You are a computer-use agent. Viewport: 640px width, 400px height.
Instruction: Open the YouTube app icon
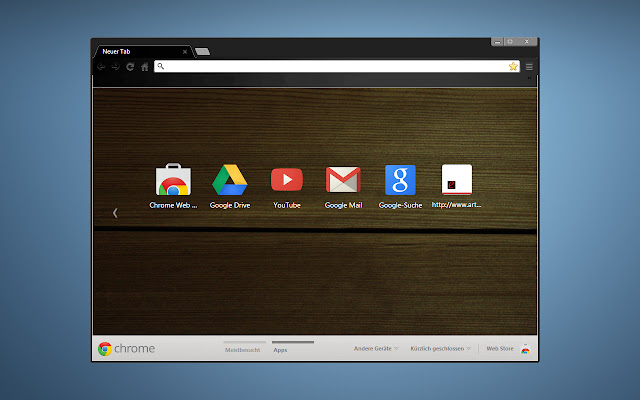287,180
